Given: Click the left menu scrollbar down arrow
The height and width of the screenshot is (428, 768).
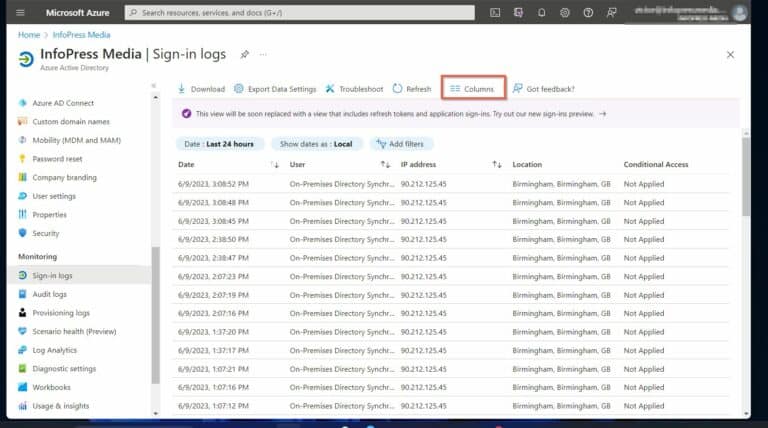Looking at the screenshot, I should (x=156, y=413).
